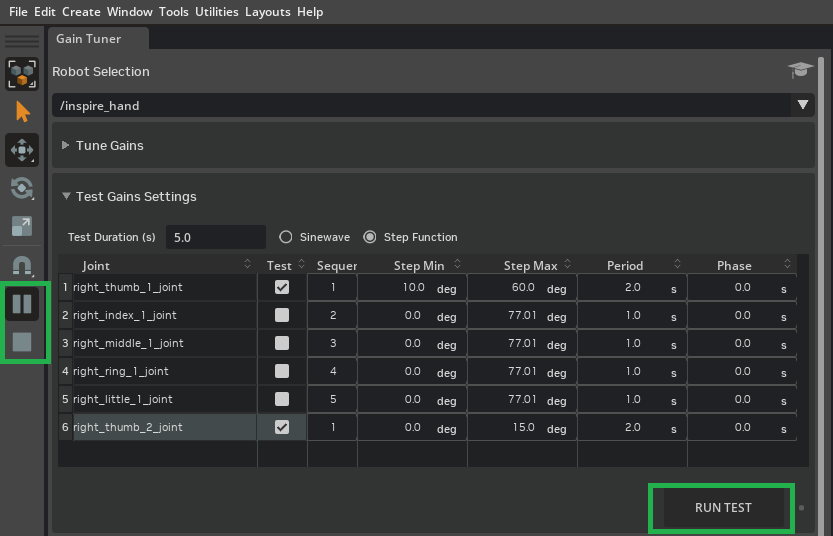Select the Sinewave radio option
This screenshot has height=536, width=833.
[x=286, y=237]
